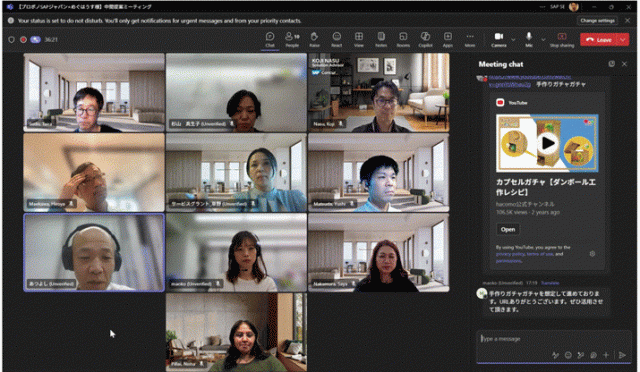Viewport: 640px width, 372px height.
Task: Send the chat message
Action: (622, 355)
